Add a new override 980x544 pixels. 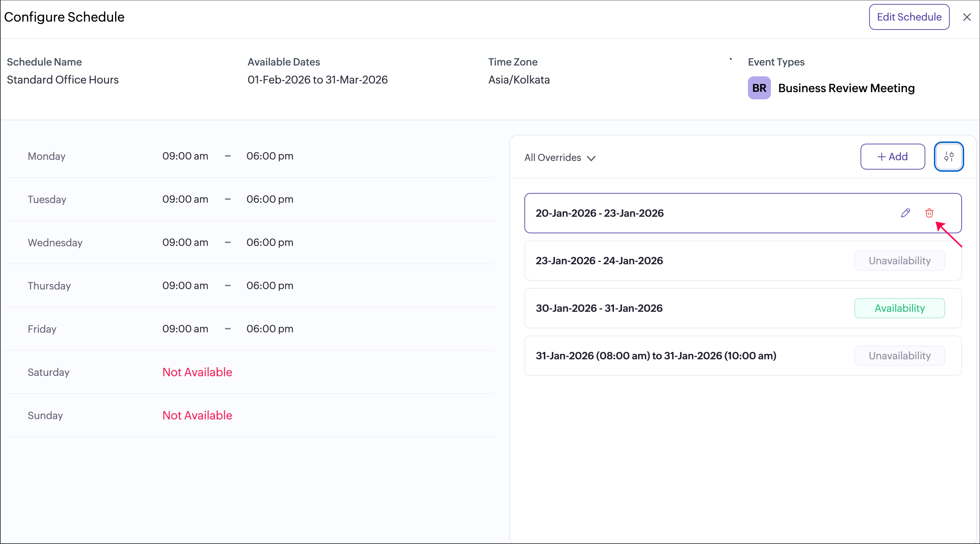[893, 157]
